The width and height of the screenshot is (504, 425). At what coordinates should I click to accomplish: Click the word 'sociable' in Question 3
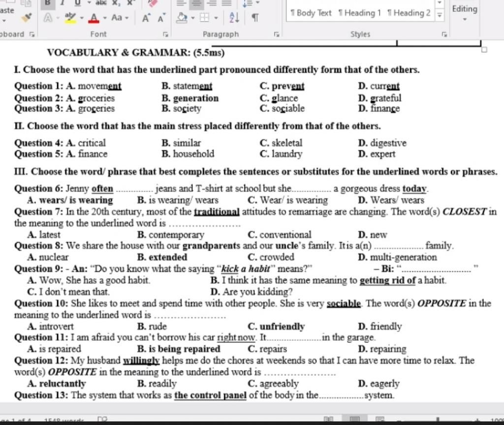coord(288,109)
